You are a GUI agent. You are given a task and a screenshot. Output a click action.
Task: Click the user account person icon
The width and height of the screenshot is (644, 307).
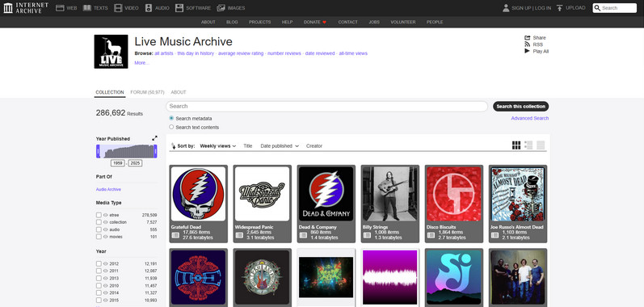[x=506, y=8]
